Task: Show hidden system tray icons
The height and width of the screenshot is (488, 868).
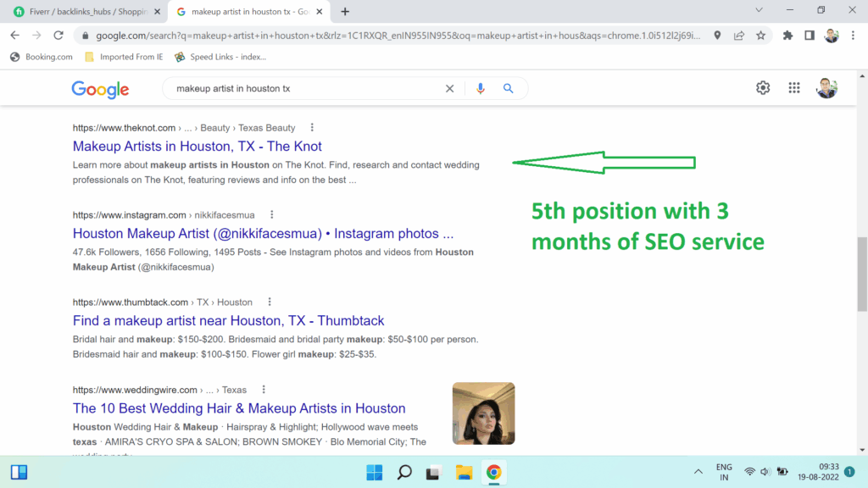Action: (698, 472)
